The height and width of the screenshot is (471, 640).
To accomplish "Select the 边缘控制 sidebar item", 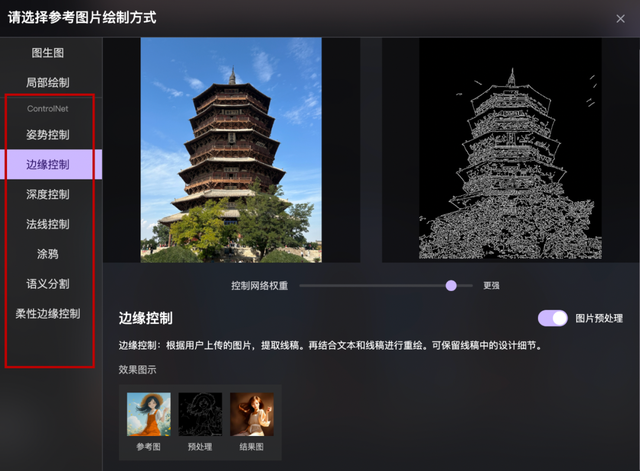I will [48, 164].
